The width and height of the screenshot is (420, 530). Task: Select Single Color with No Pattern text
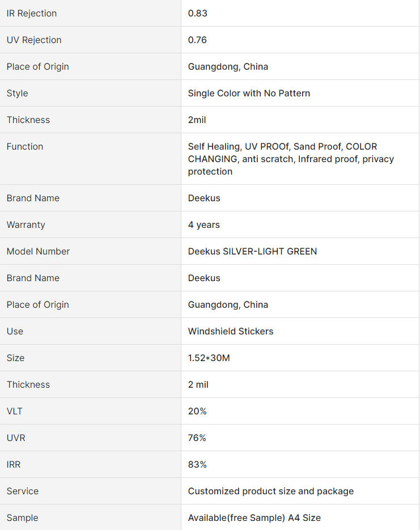pos(249,94)
